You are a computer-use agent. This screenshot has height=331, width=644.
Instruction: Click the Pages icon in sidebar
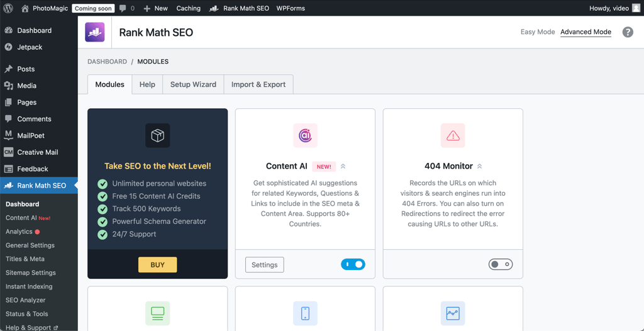(8, 103)
